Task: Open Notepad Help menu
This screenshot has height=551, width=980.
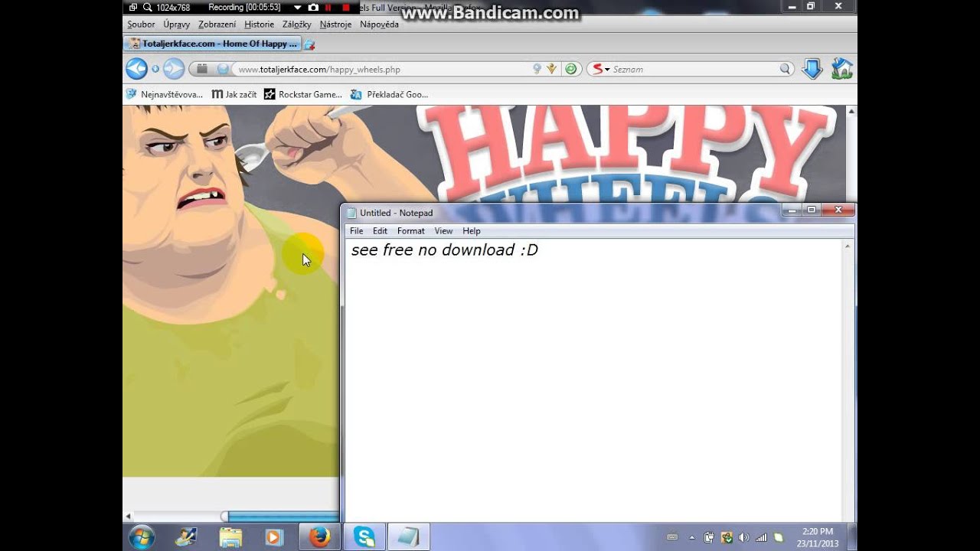Action: 472,231
